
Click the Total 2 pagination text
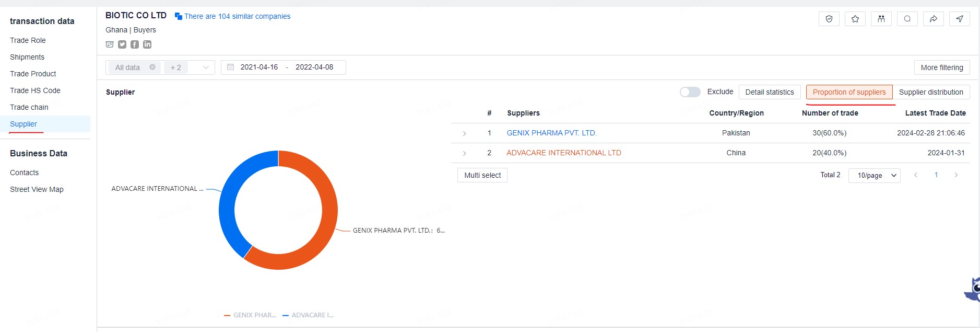(x=830, y=175)
